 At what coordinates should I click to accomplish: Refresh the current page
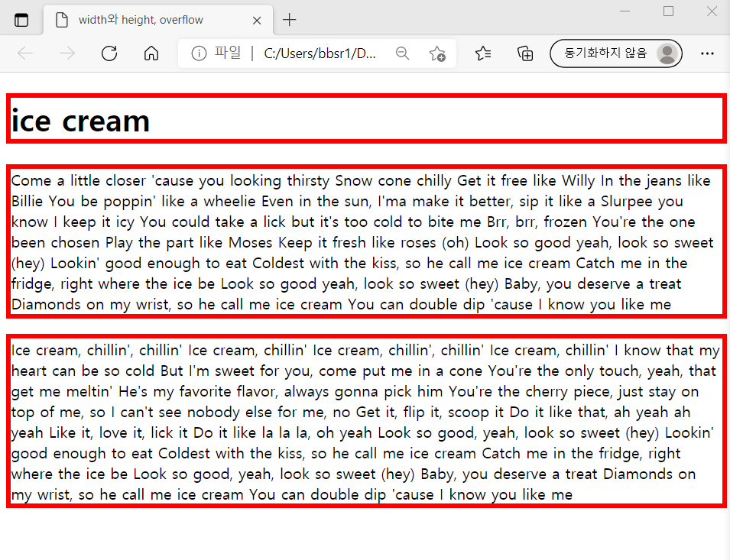[x=109, y=53]
